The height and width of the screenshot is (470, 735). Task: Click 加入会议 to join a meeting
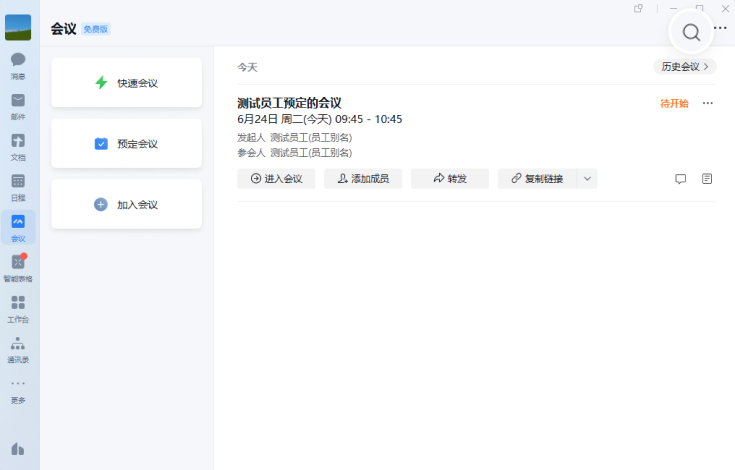coord(126,204)
